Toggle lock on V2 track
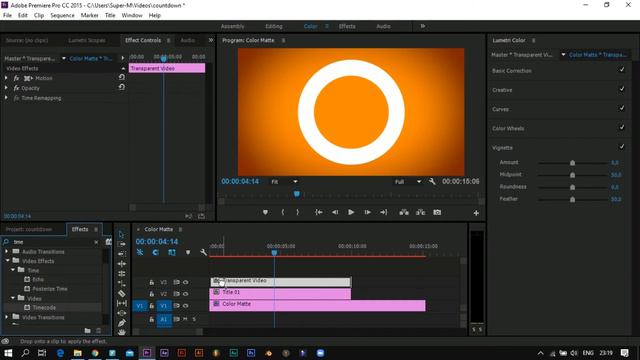This screenshot has width=640, height=360. [x=151, y=294]
